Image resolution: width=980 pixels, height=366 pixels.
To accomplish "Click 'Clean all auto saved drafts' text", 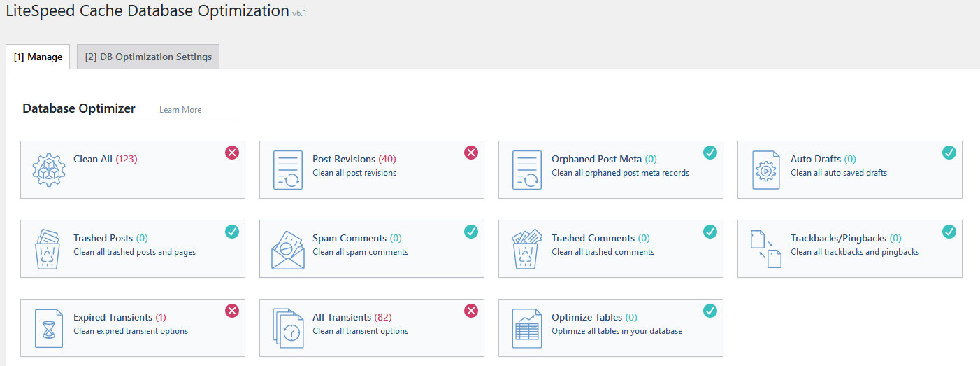I will [x=839, y=173].
